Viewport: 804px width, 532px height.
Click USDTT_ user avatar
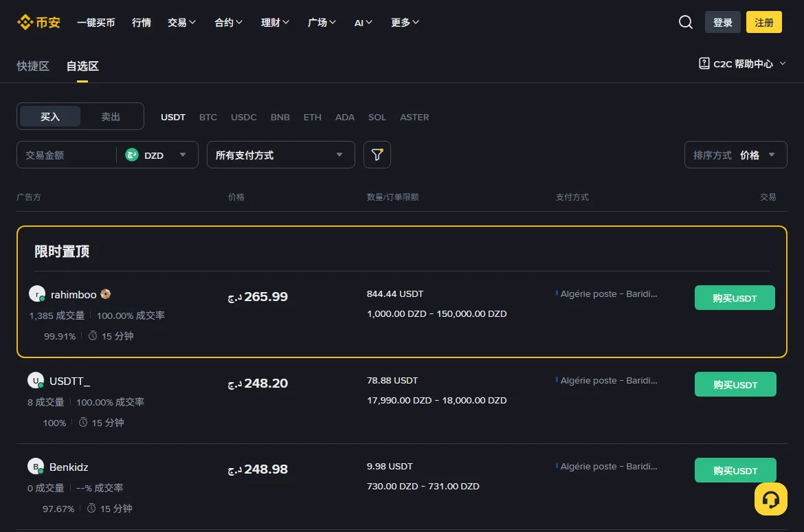click(x=35, y=380)
